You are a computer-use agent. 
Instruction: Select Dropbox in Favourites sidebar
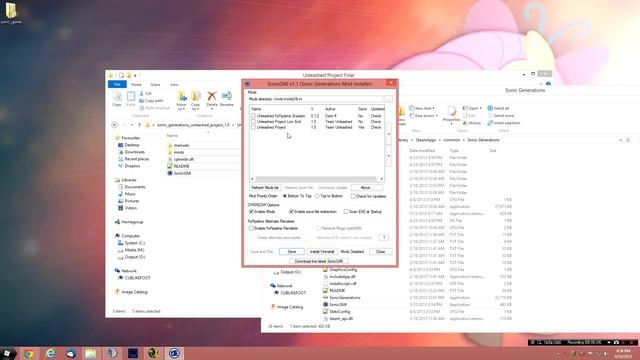tap(129, 166)
